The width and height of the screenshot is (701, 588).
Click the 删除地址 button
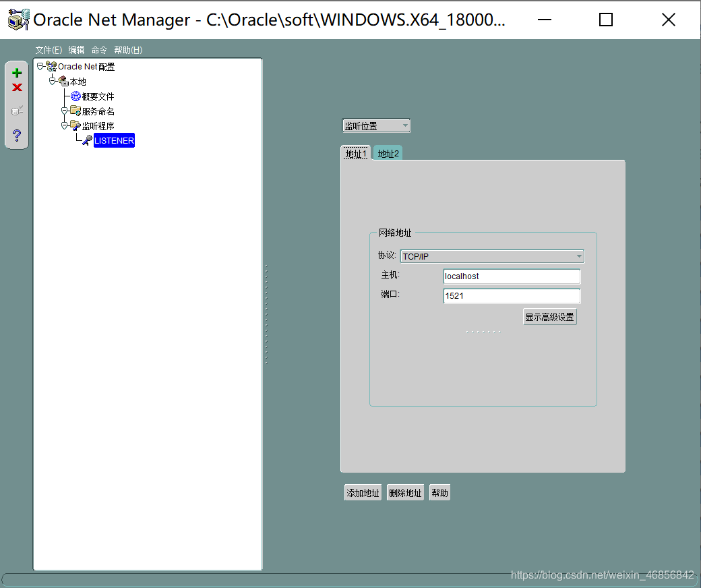405,493
